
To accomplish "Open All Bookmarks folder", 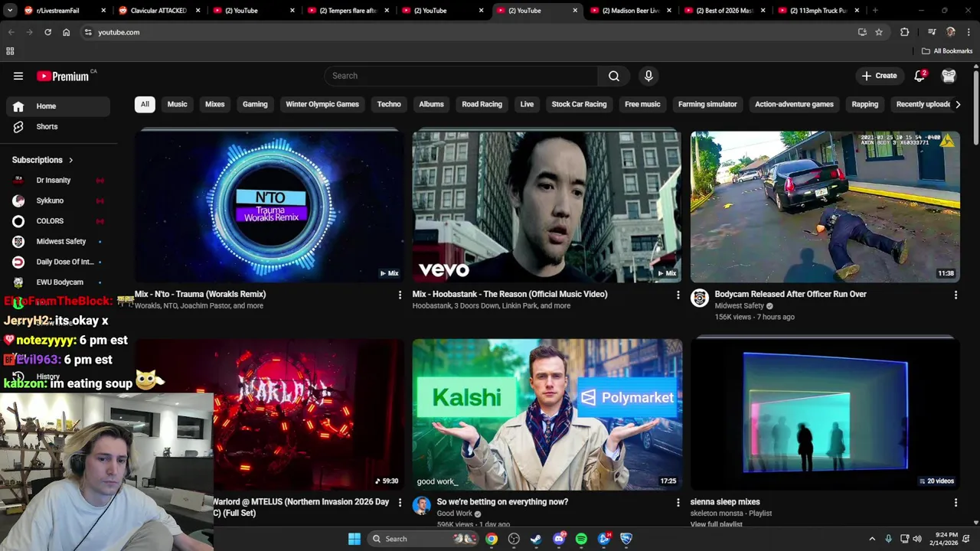I will click(x=947, y=51).
